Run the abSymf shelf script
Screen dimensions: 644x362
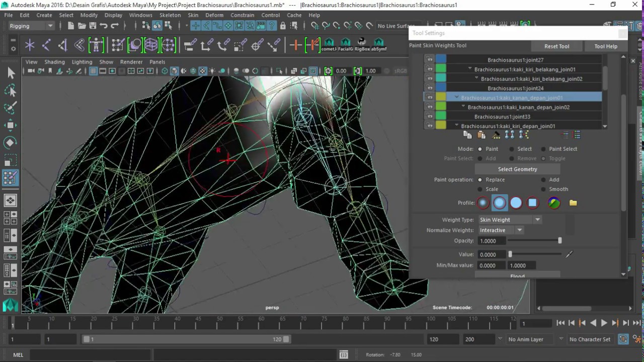378,45
